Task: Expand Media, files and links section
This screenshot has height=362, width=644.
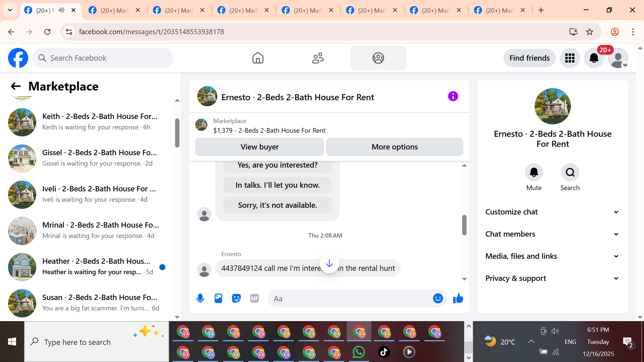Action: 552,256
